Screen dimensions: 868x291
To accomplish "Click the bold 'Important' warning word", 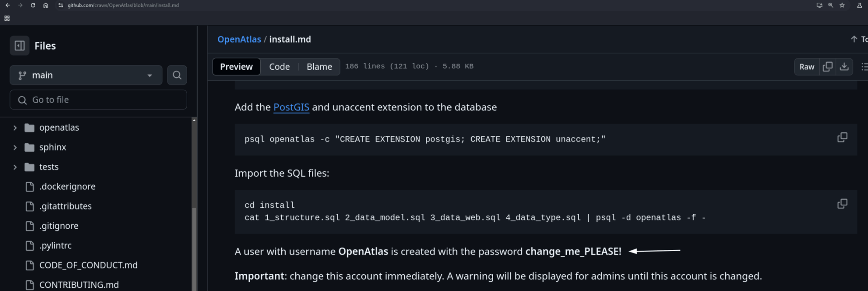I will tap(259, 276).
